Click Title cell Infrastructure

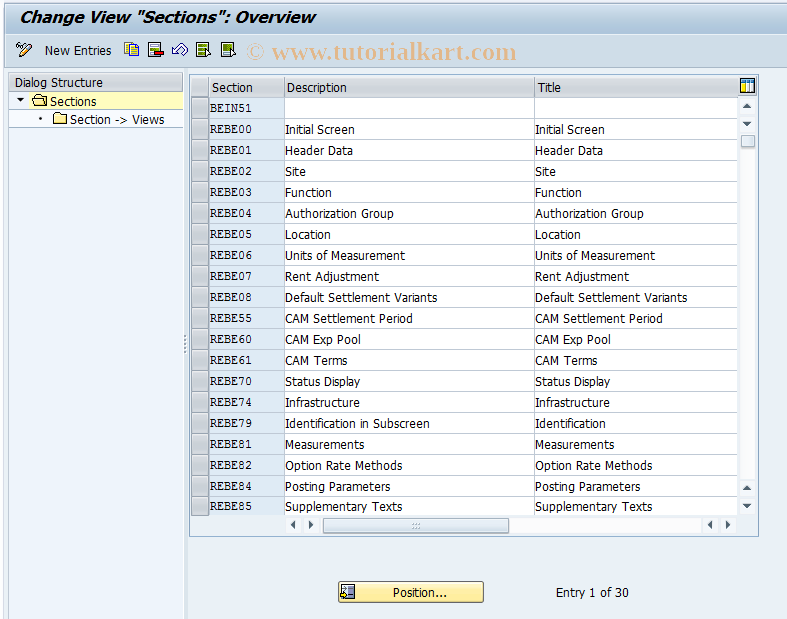click(x=636, y=404)
